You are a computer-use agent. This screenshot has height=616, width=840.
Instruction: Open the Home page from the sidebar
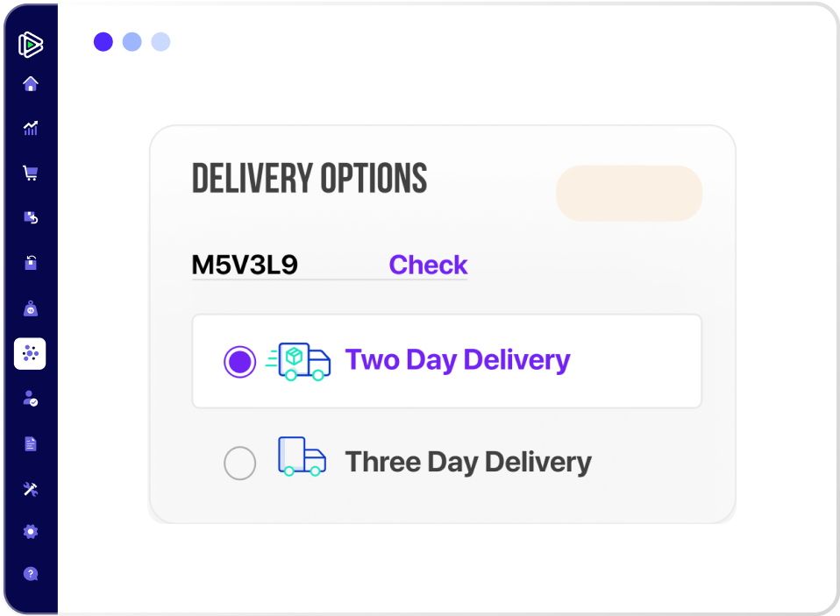coord(31,83)
